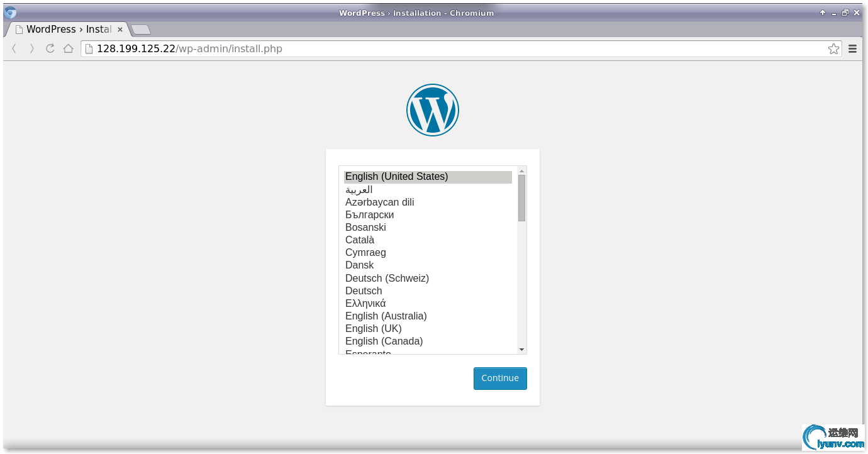Open the Chromium hamburger menu

(x=852, y=48)
